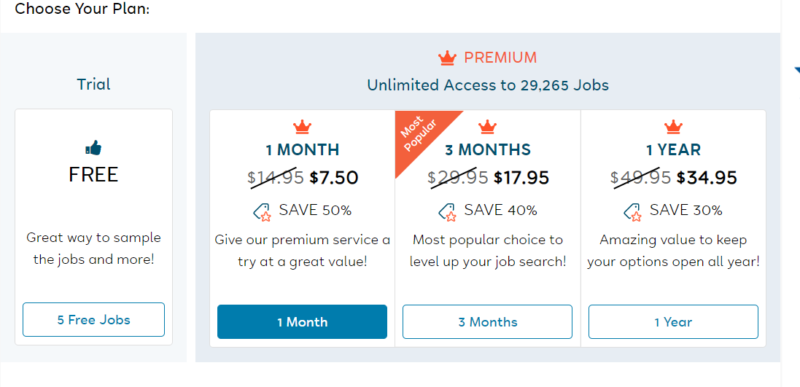Click the price tag icon beside SAVE 50%
The image size is (800, 387).
pos(262,212)
